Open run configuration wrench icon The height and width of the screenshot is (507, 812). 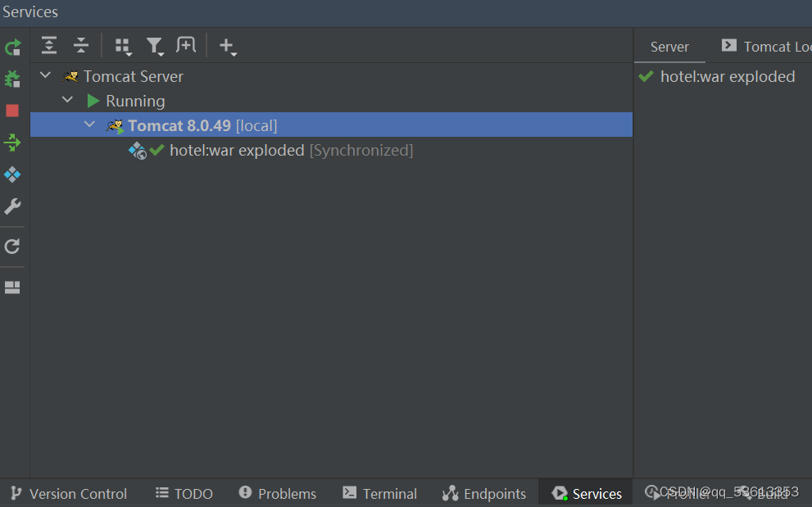pyautogui.click(x=12, y=206)
